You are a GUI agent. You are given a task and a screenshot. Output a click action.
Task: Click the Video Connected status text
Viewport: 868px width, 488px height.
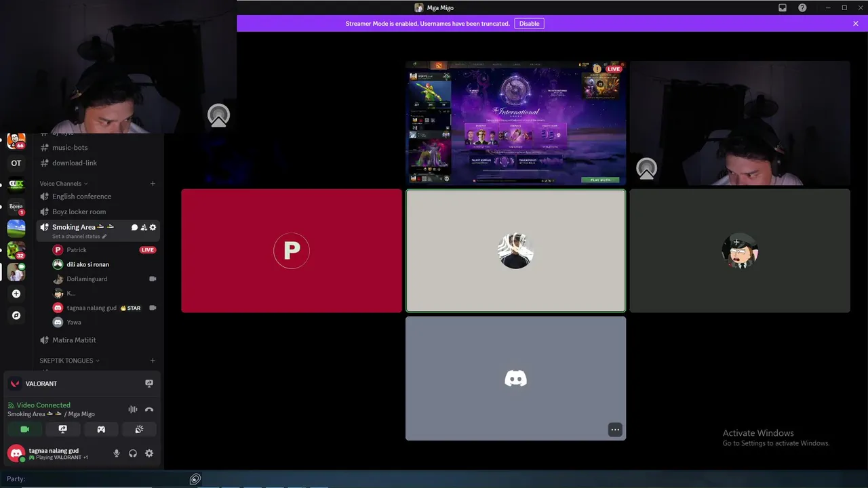click(x=43, y=405)
